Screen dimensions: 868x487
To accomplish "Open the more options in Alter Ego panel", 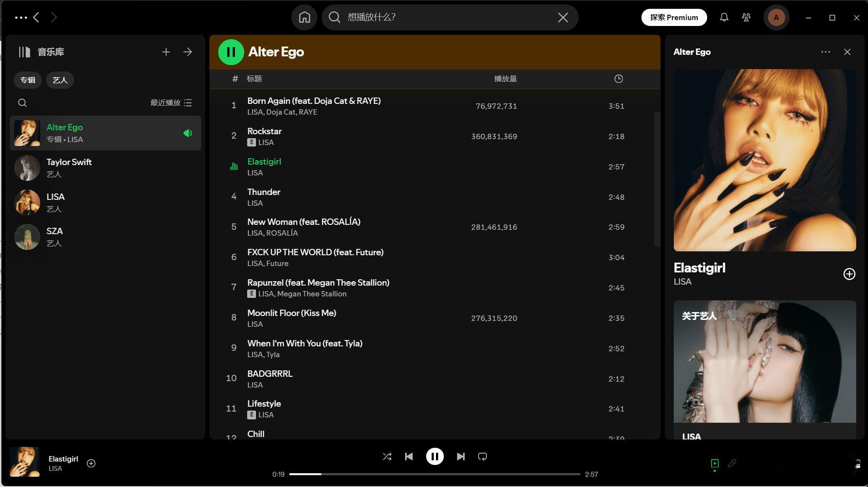I will (826, 52).
